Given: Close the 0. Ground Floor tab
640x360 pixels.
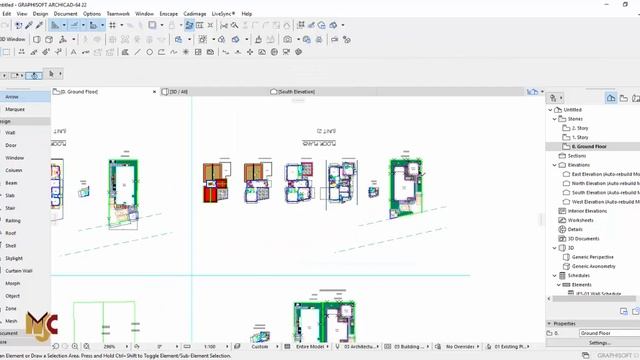Looking at the screenshot, I should 154,92.
